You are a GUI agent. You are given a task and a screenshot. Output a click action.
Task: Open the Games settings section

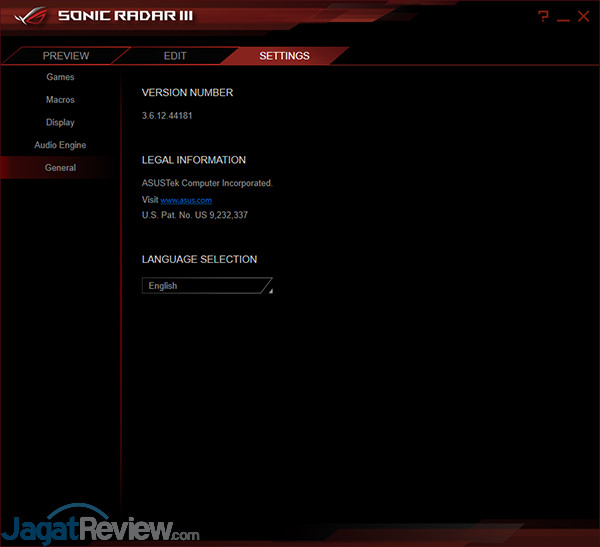(x=60, y=77)
